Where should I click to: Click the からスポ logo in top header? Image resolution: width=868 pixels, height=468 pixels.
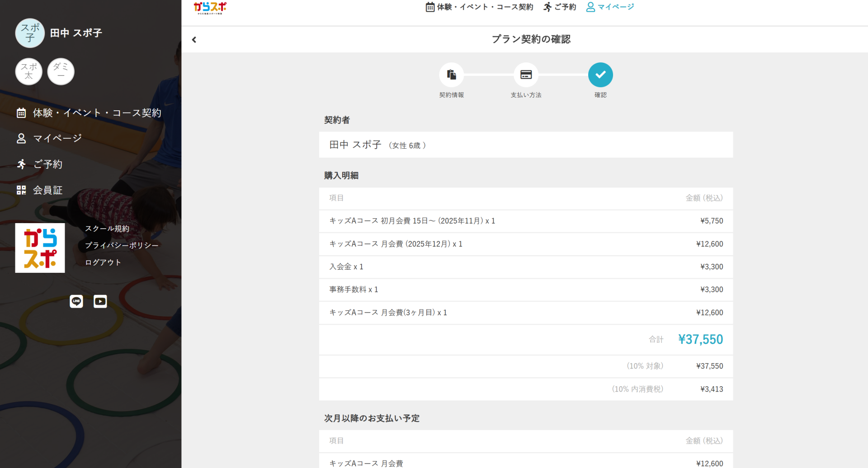click(x=210, y=8)
